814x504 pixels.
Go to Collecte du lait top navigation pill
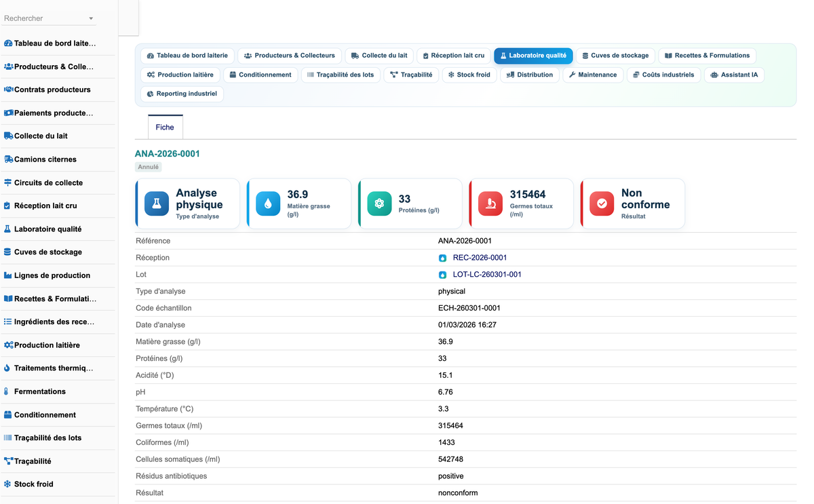[x=379, y=56]
